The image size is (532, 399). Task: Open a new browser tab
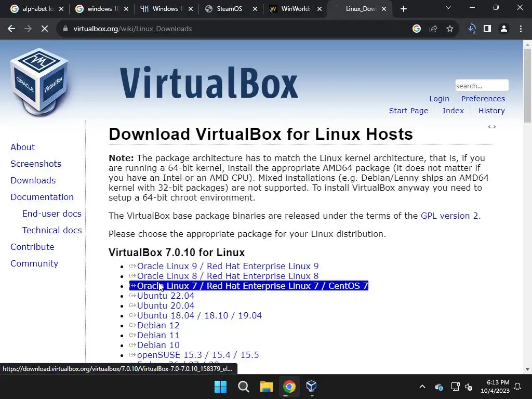coord(403,9)
